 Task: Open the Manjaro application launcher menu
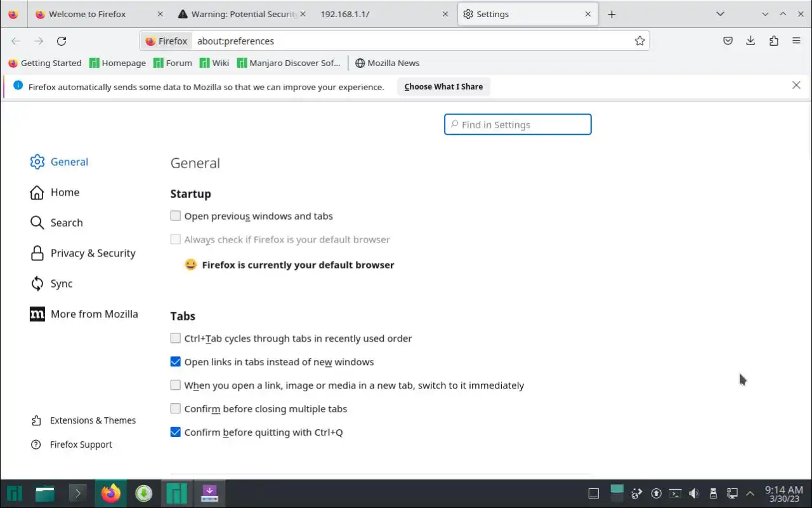tap(14, 493)
